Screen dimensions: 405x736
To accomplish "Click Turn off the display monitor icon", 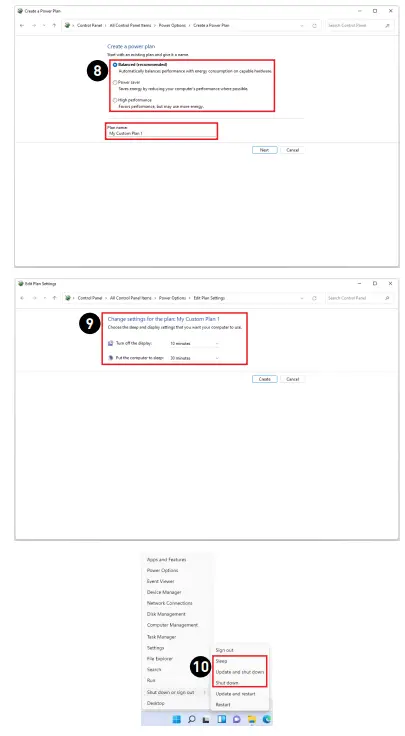I will pos(111,343).
